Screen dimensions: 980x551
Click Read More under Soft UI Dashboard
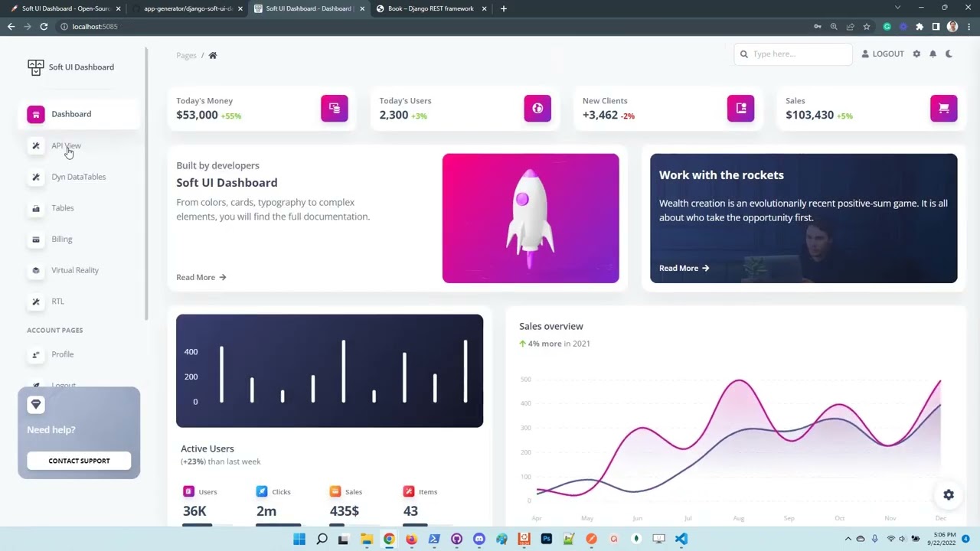point(201,277)
